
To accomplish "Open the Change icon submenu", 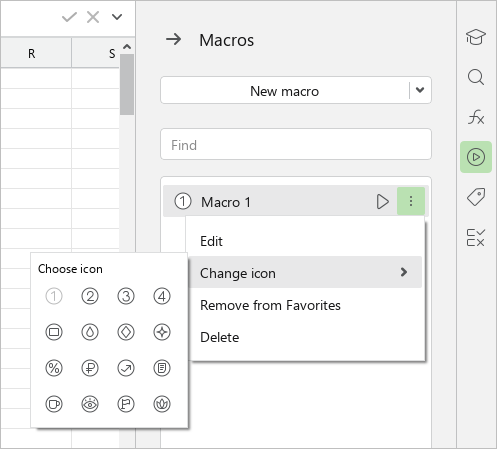I will (x=305, y=272).
